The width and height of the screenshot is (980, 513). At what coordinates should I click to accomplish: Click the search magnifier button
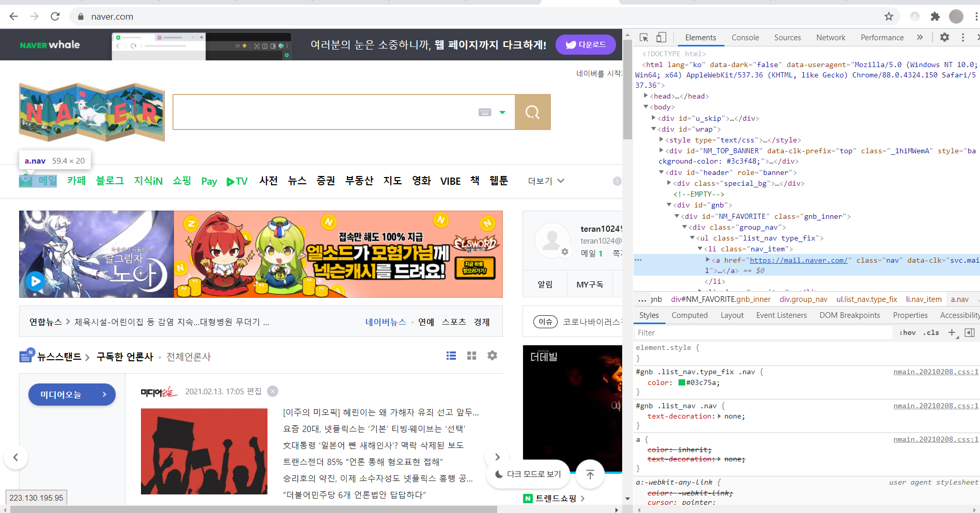coord(532,112)
